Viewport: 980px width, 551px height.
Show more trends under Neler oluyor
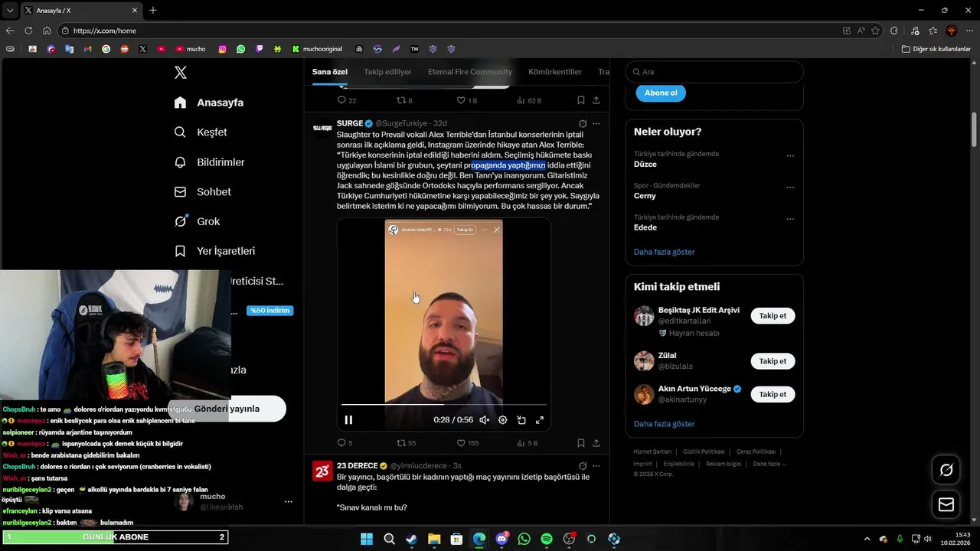664,252
